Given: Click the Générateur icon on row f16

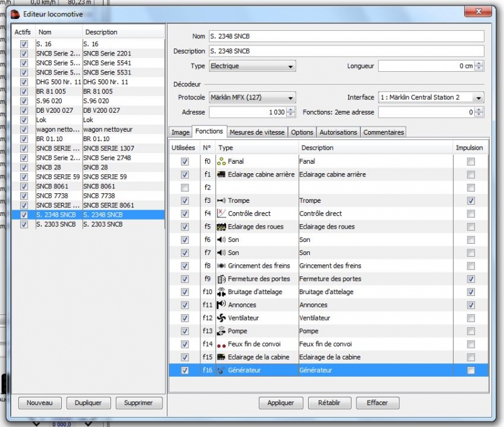Looking at the screenshot, I should (x=221, y=370).
